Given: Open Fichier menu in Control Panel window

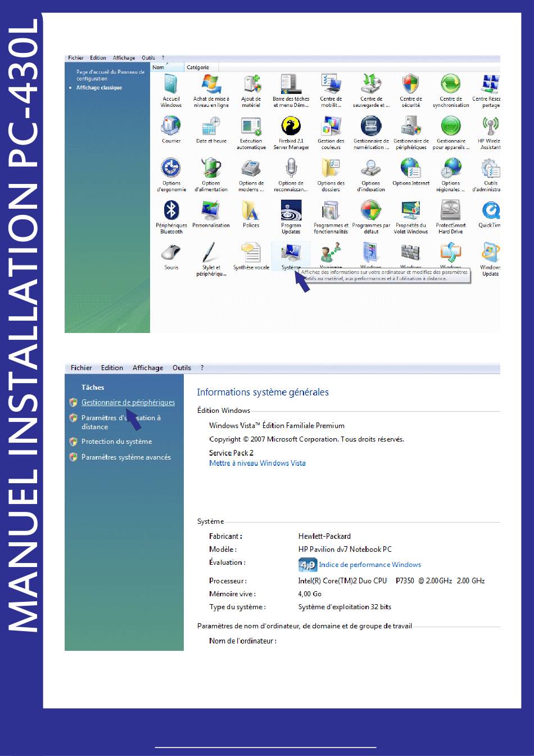Looking at the screenshot, I should [x=76, y=58].
